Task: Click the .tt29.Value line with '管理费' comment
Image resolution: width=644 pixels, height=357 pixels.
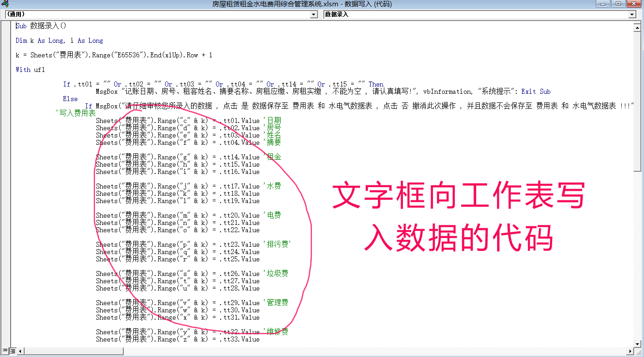Action: 192,303
